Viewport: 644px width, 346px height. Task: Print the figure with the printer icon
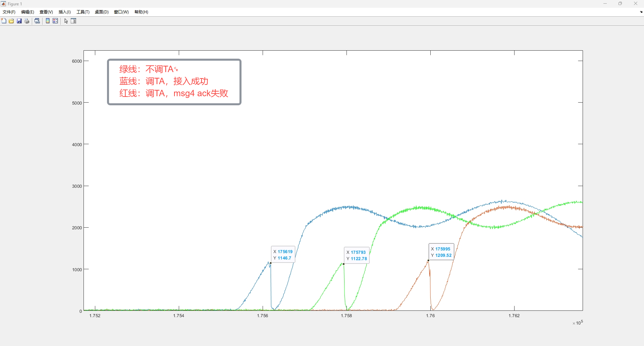[27, 21]
